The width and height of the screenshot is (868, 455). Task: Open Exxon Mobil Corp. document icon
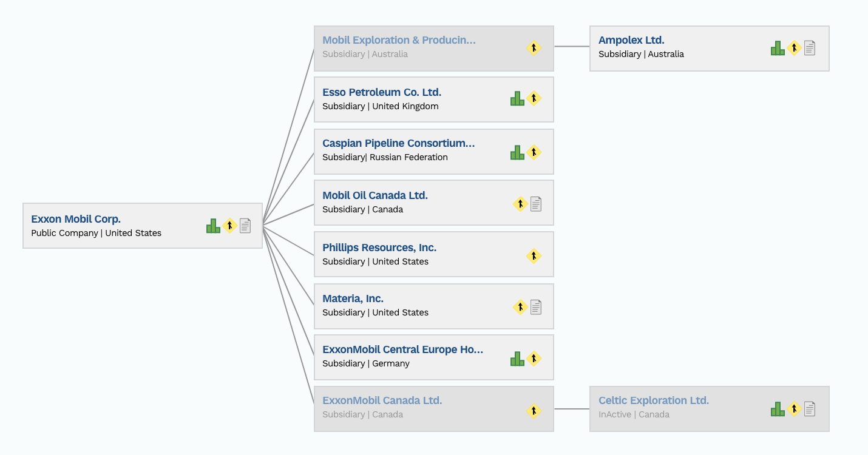pos(245,226)
